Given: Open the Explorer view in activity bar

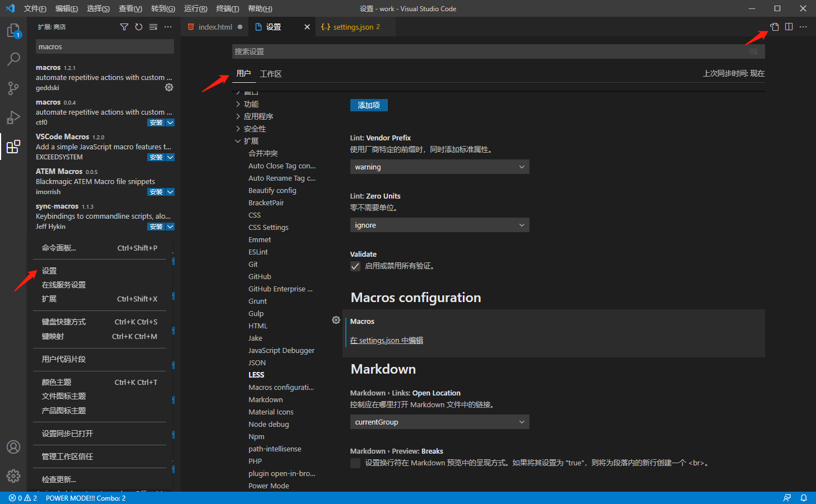Looking at the screenshot, I should coord(13,30).
